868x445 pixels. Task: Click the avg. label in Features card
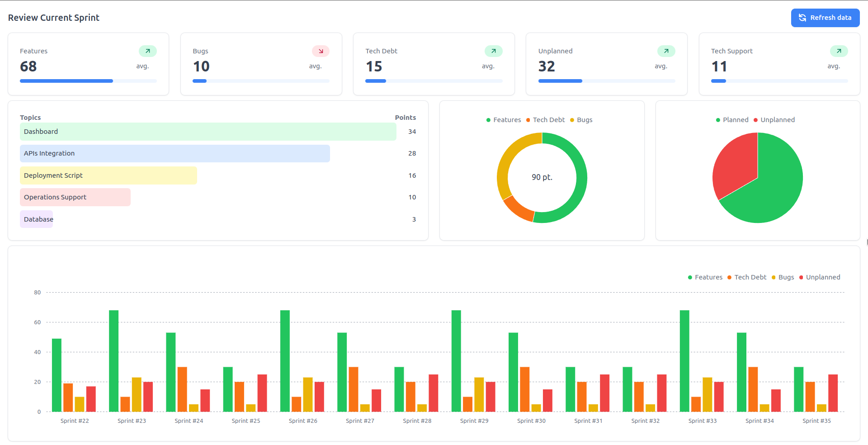(x=142, y=66)
